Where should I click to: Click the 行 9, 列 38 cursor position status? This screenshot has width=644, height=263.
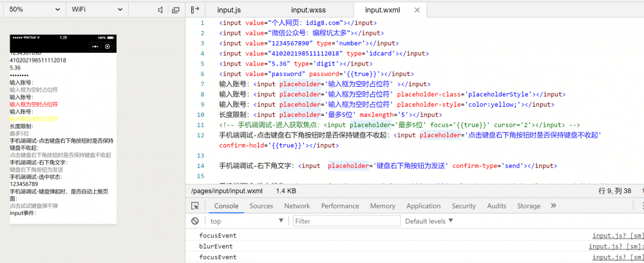tap(615, 191)
